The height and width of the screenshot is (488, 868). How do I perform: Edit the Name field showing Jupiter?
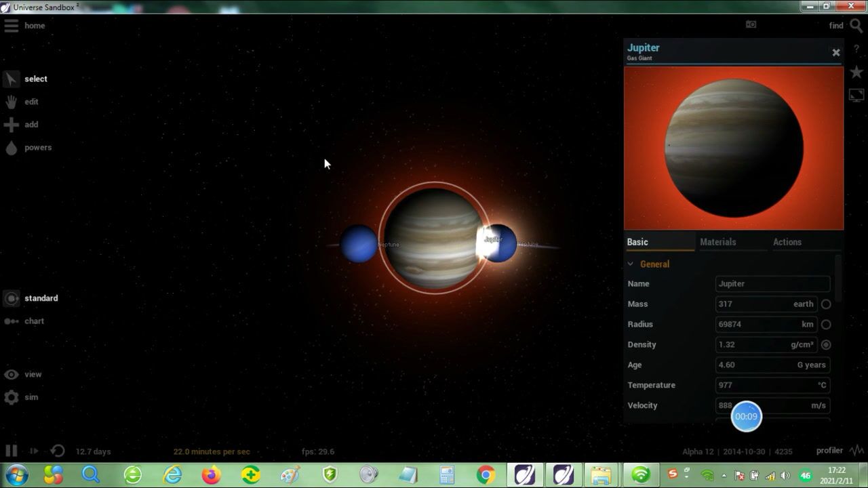(x=772, y=284)
